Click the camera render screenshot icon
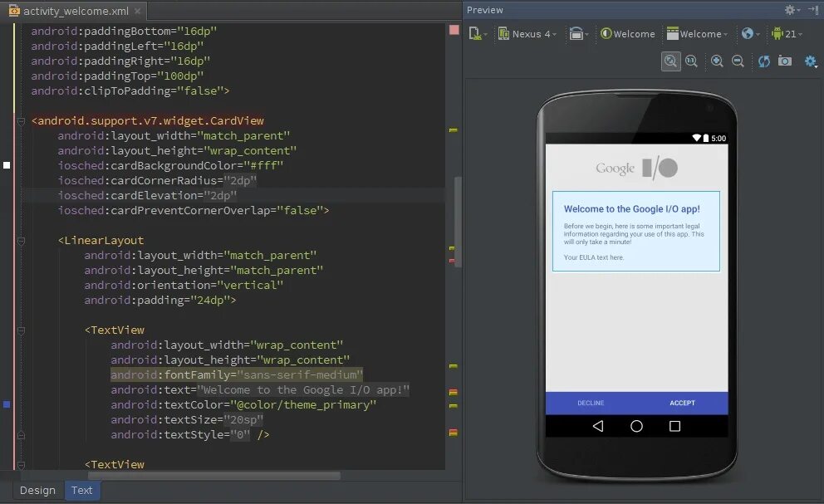824x504 pixels. coord(785,61)
